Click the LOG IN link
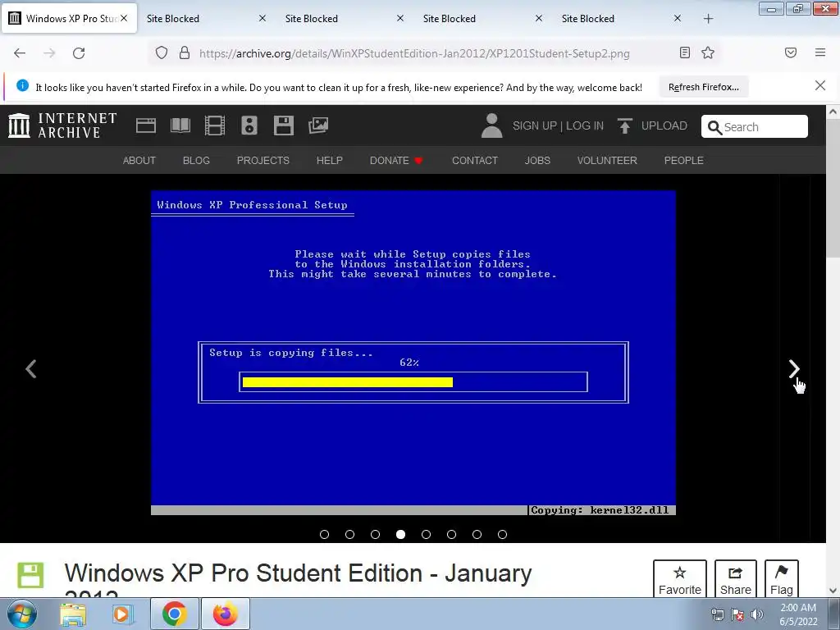The image size is (840, 630). 585,126
